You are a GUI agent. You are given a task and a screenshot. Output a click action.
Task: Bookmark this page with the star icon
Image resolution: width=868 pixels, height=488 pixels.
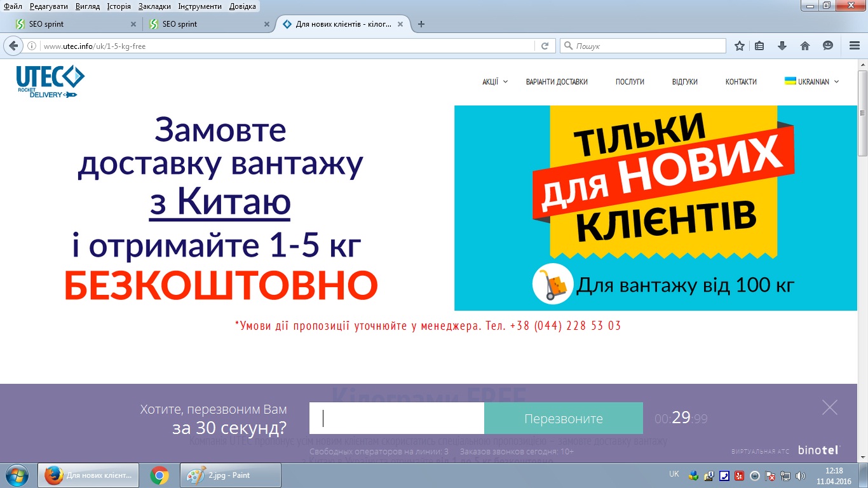[x=740, y=46]
